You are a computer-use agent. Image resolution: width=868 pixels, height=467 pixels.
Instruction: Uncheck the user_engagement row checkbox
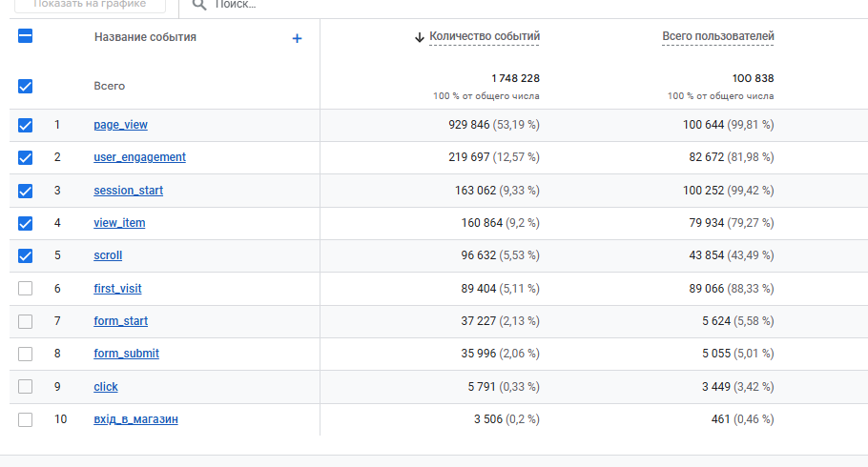coord(26,157)
